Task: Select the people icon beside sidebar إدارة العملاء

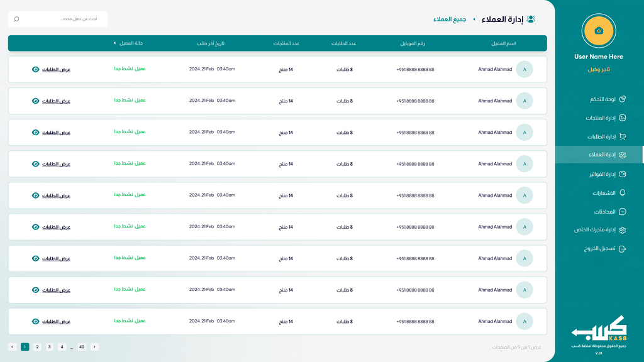Action: 623,155
